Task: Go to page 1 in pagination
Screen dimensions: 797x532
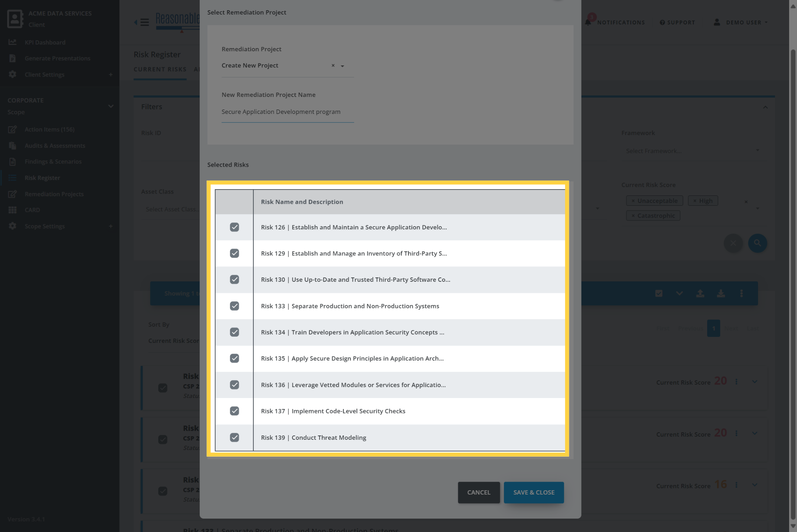Action: pos(713,328)
